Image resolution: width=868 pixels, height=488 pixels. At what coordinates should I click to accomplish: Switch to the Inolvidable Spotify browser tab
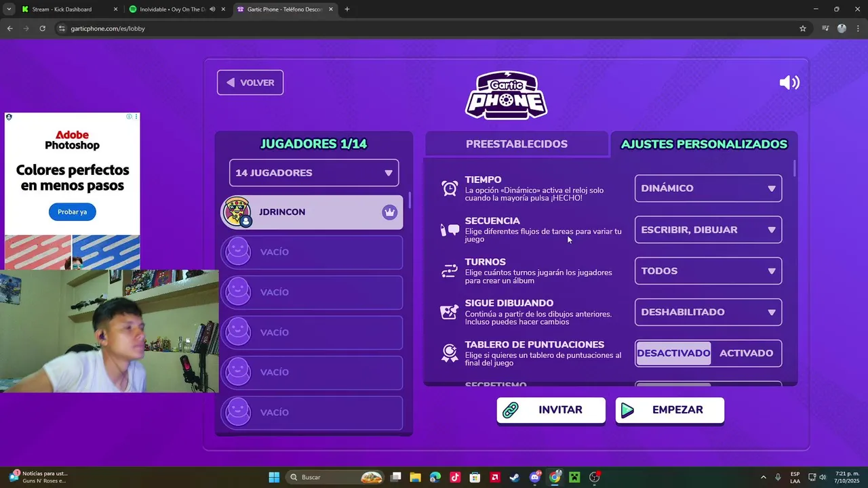(x=176, y=9)
